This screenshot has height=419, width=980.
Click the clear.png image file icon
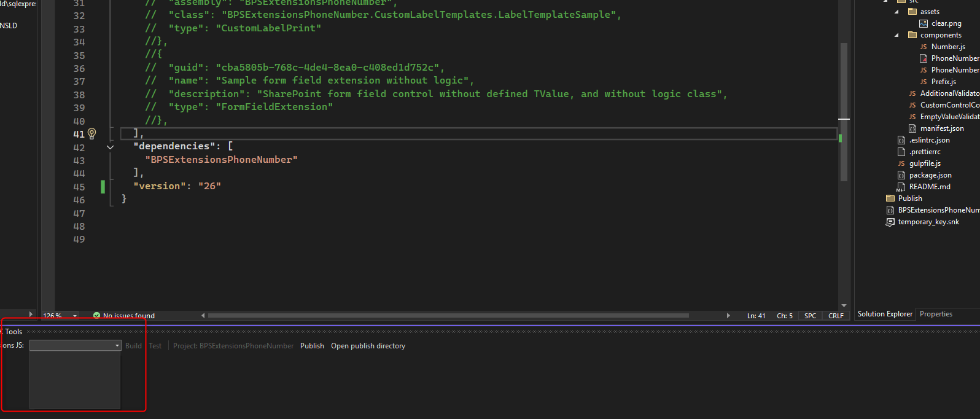pos(923,23)
